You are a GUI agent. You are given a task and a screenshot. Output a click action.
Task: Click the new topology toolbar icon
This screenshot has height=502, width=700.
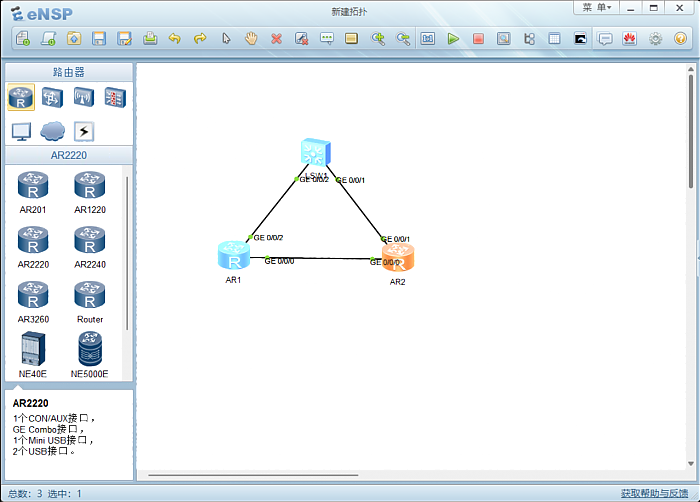point(22,39)
